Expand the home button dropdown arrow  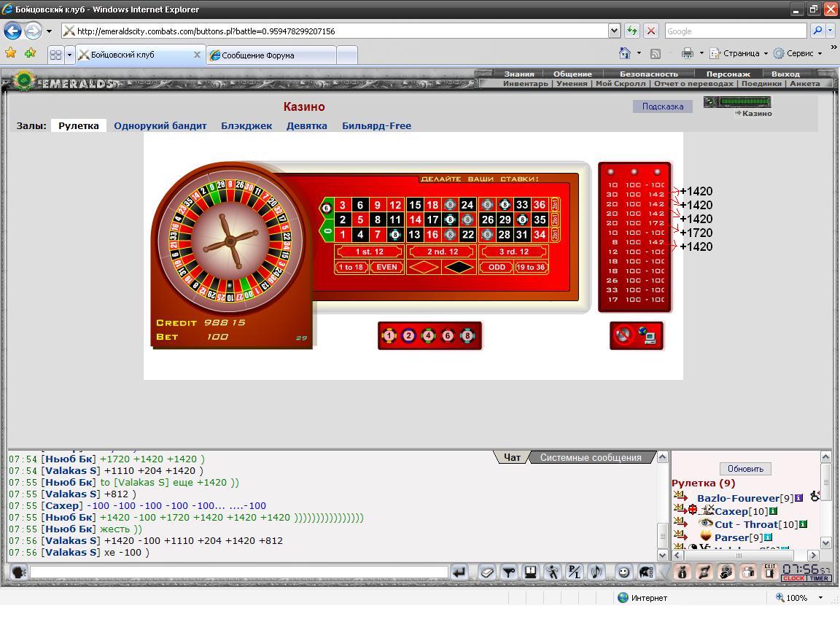tap(639, 53)
